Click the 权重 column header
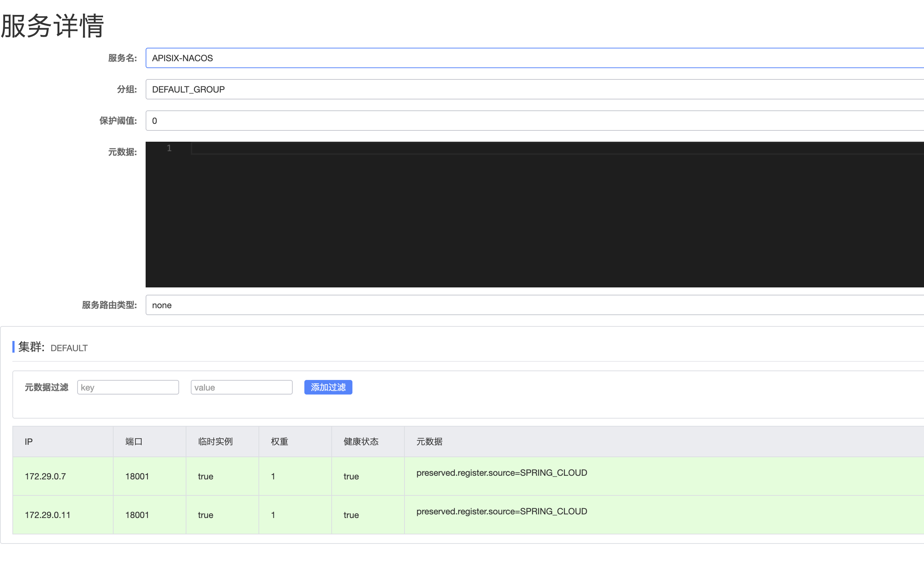 279,442
